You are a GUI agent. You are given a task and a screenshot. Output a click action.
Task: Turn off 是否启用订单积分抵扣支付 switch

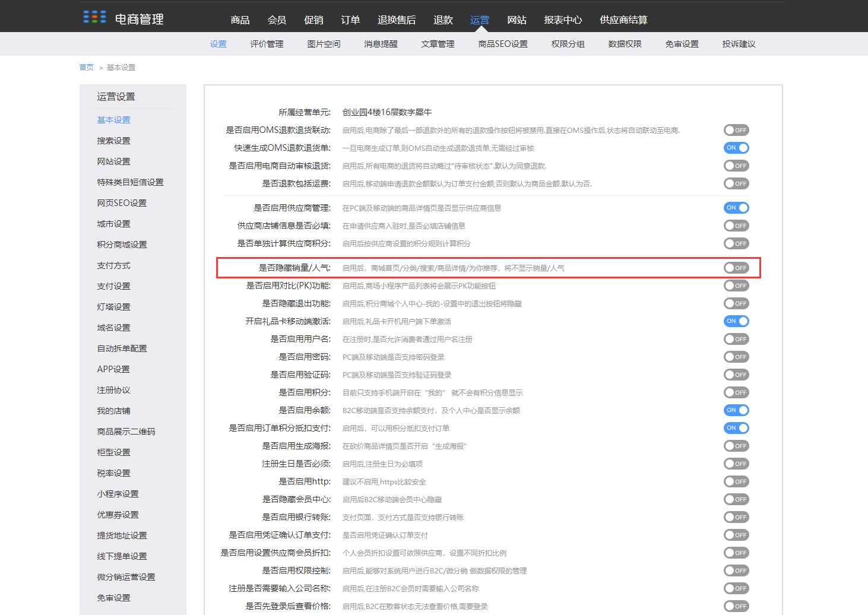point(736,428)
